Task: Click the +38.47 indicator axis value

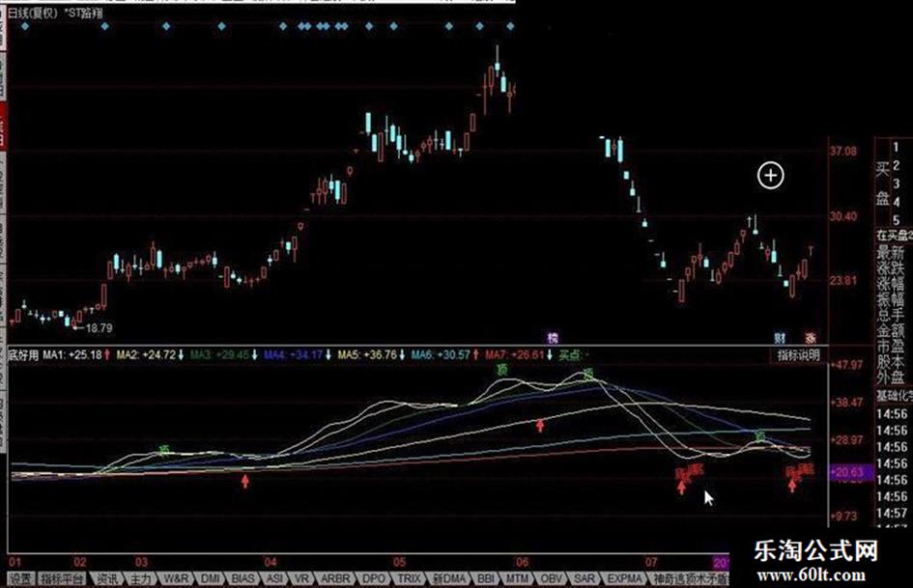Action: tap(846, 403)
